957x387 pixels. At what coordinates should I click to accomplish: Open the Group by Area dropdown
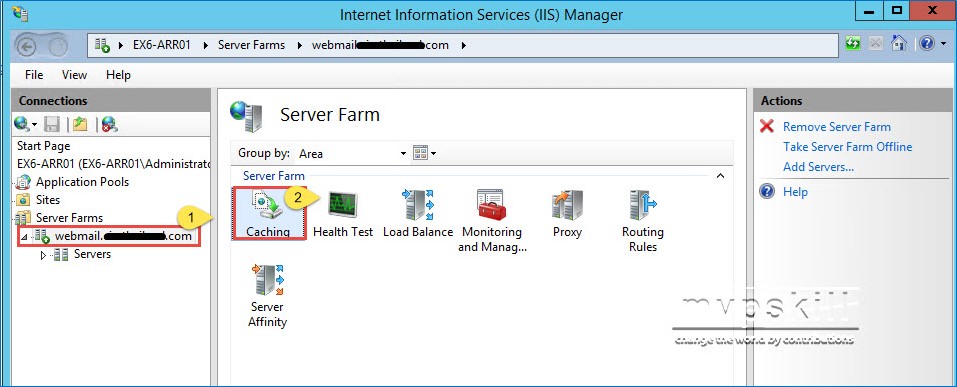(352, 153)
